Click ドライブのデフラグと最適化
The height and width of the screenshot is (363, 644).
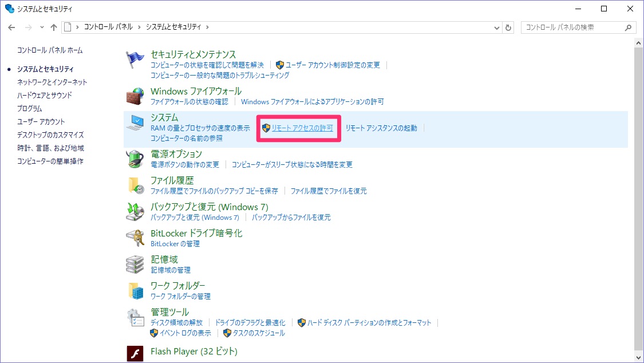tap(250, 323)
